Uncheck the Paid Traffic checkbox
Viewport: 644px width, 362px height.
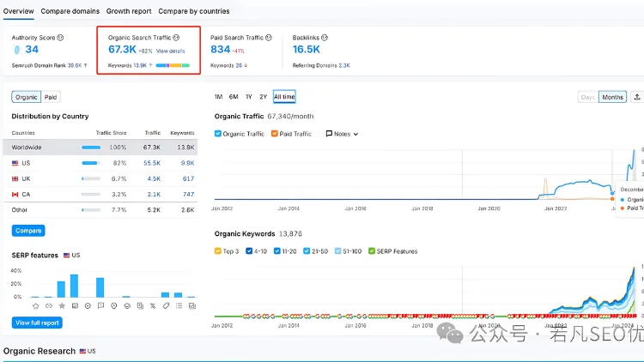tap(275, 133)
